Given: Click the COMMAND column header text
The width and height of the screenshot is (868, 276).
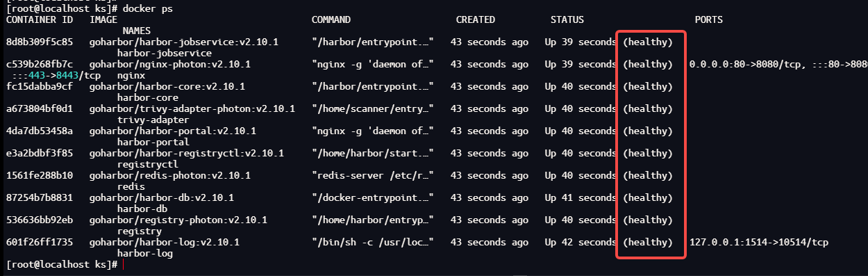Looking at the screenshot, I should point(331,20).
